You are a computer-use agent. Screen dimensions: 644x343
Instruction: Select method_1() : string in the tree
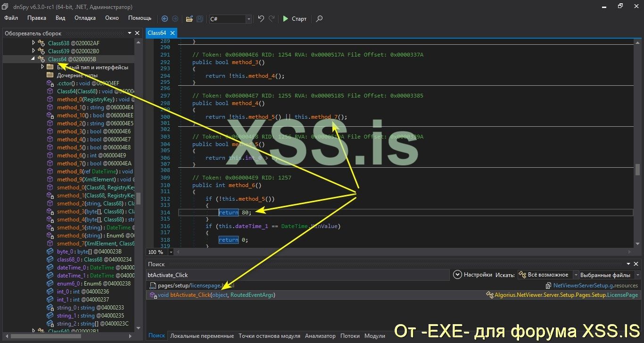tap(91, 107)
